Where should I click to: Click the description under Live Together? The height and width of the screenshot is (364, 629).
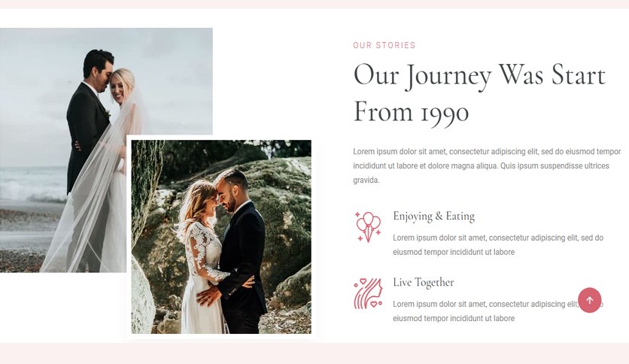pyautogui.click(x=498, y=311)
